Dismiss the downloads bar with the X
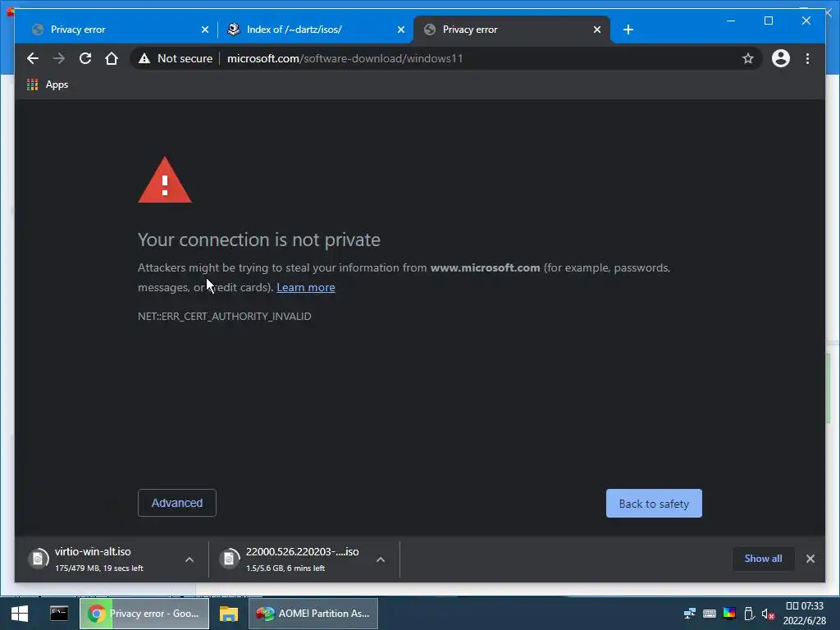This screenshot has height=630, width=840. (x=810, y=558)
